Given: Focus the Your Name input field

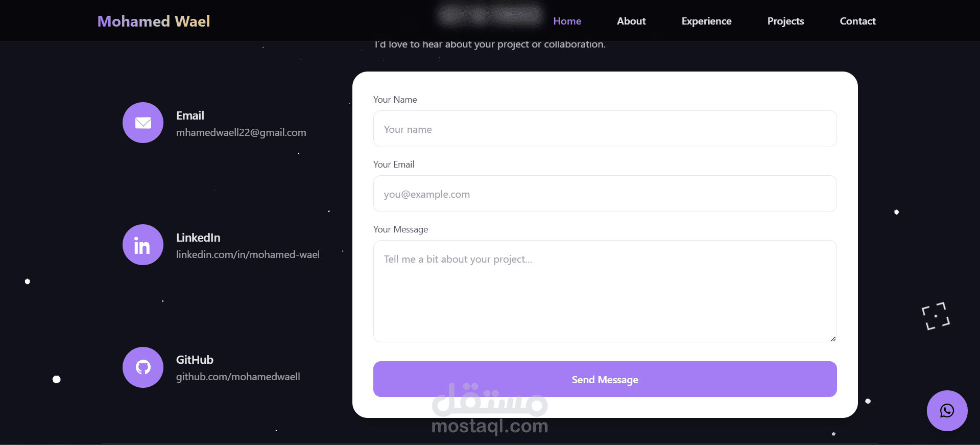Looking at the screenshot, I should [605, 129].
